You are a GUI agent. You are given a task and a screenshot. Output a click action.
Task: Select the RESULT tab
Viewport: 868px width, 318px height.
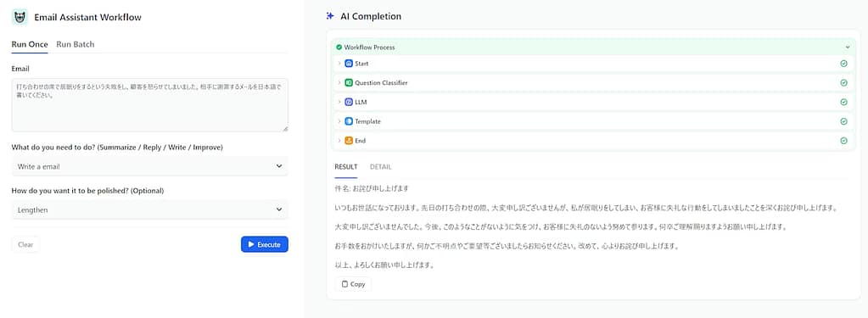click(346, 166)
